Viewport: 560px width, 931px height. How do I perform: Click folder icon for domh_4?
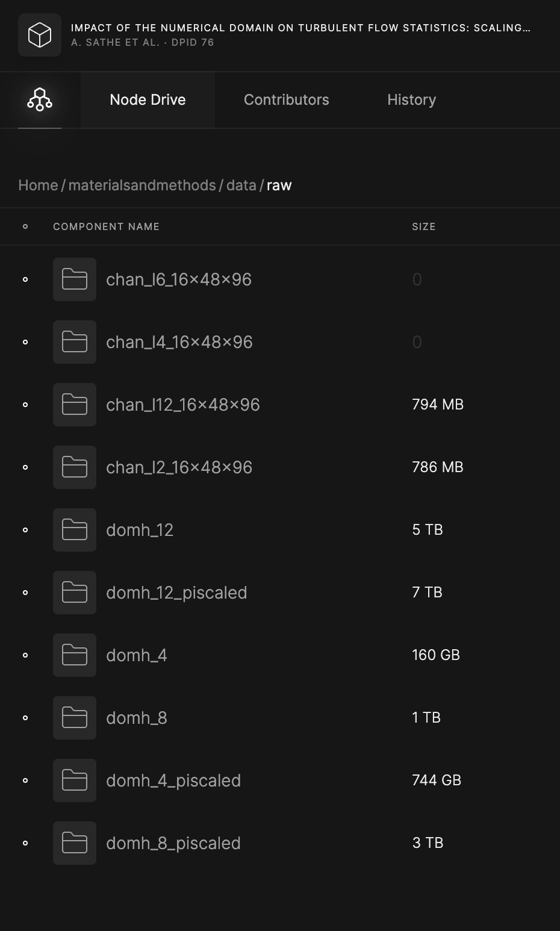pos(75,655)
